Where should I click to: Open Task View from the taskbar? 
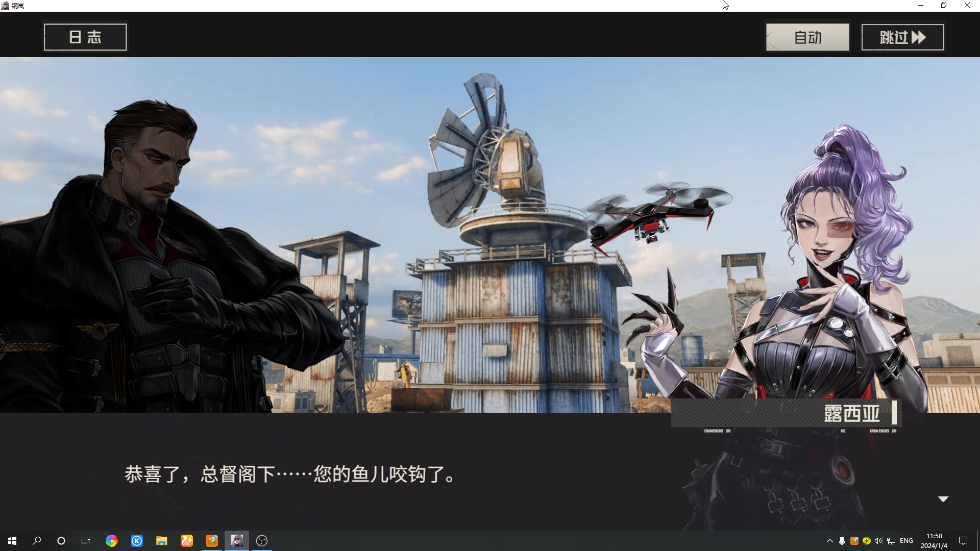tap(85, 540)
